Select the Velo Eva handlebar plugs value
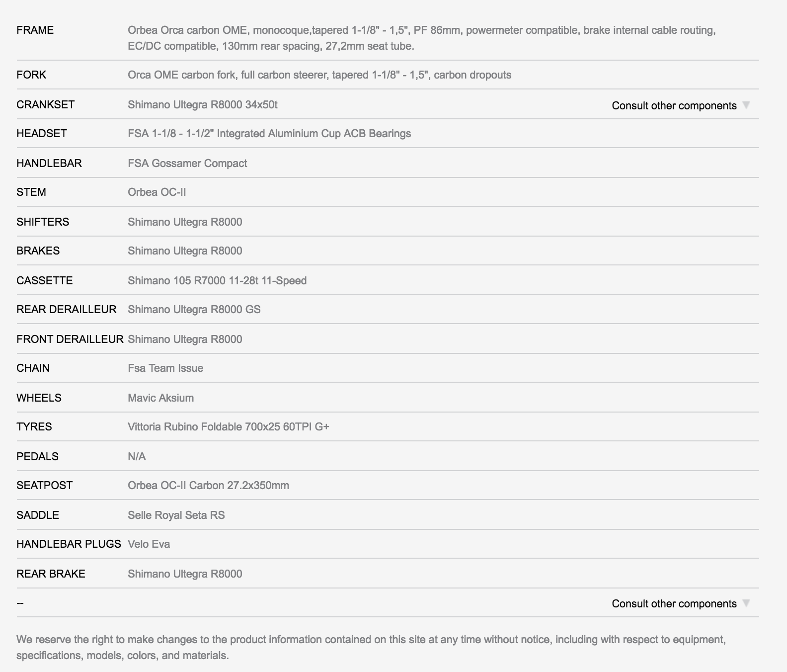The image size is (787, 672). (x=149, y=544)
